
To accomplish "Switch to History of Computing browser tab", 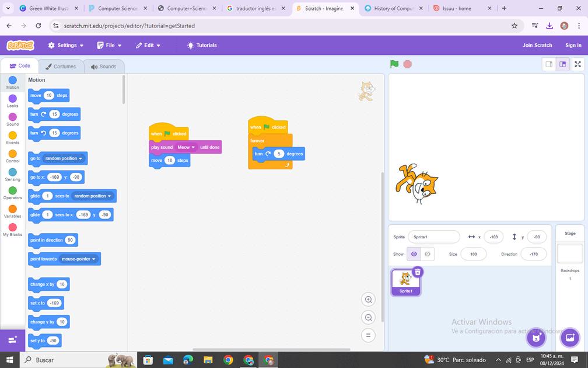I will (394, 8).
